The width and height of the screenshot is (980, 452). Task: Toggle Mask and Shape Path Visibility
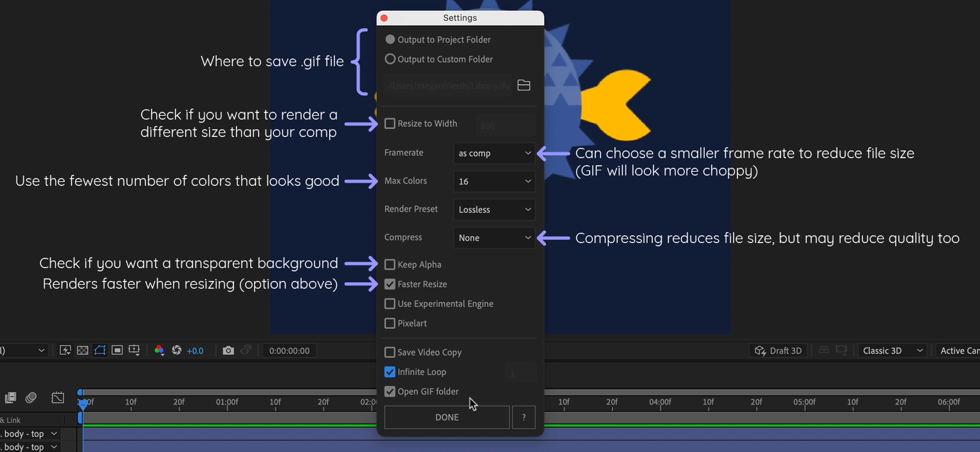point(99,350)
